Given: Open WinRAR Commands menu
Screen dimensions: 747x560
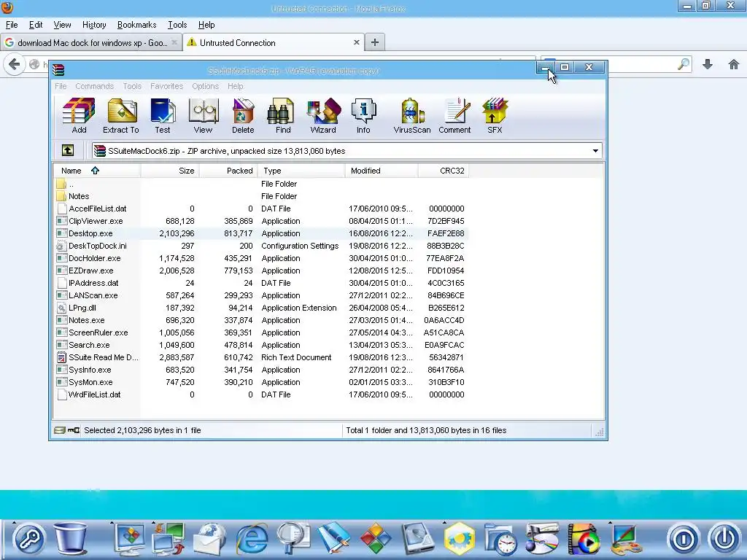Looking at the screenshot, I should 94,86.
